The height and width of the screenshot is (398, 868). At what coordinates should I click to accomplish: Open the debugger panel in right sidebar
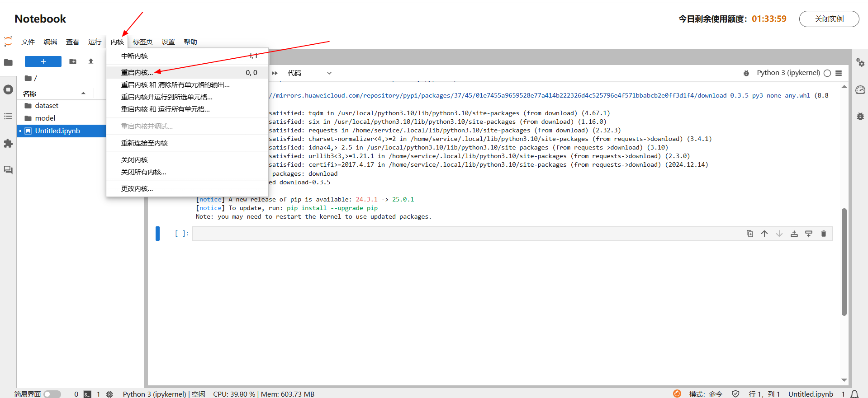(860, 117)
